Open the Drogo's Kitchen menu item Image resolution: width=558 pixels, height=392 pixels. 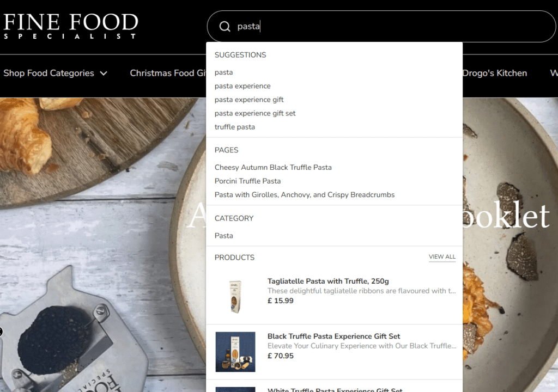(494, 73)
